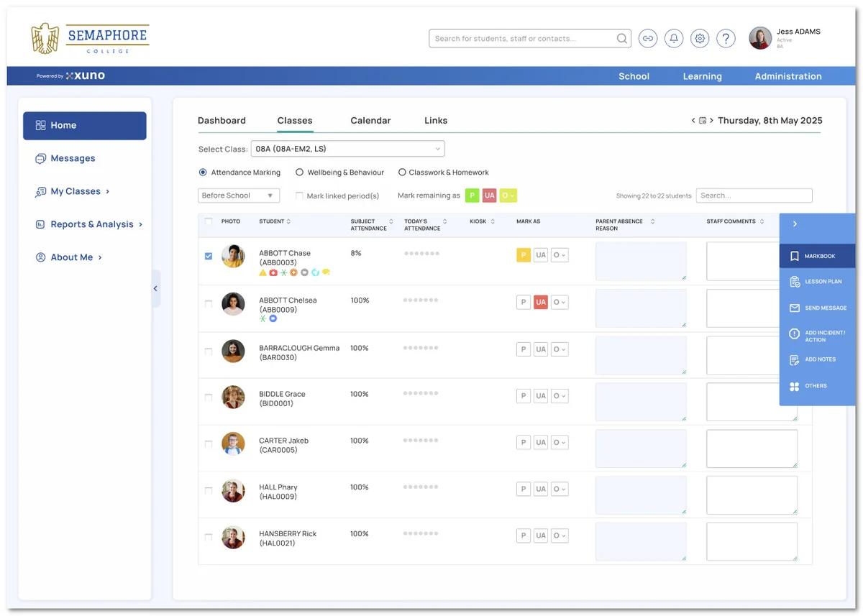Expand the Before School period dropdown
This screenshot has width=863, height=616.
pyautogui.click(x=239, y=196)
